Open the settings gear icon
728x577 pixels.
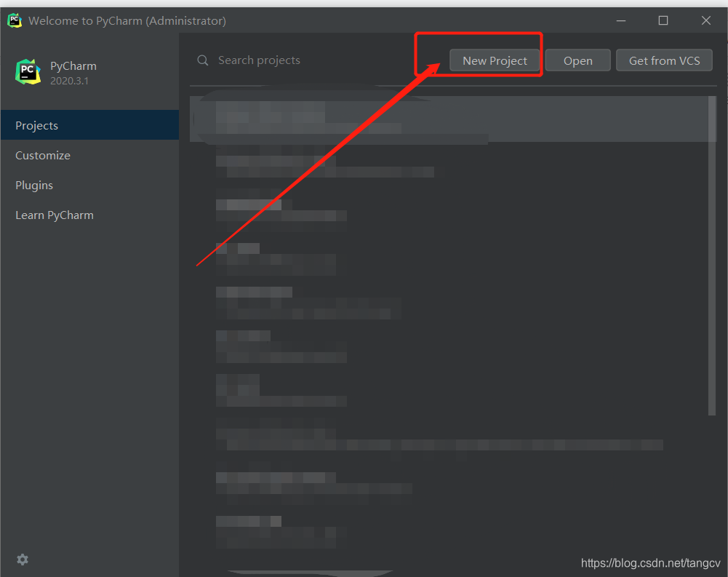pos(23,560)
